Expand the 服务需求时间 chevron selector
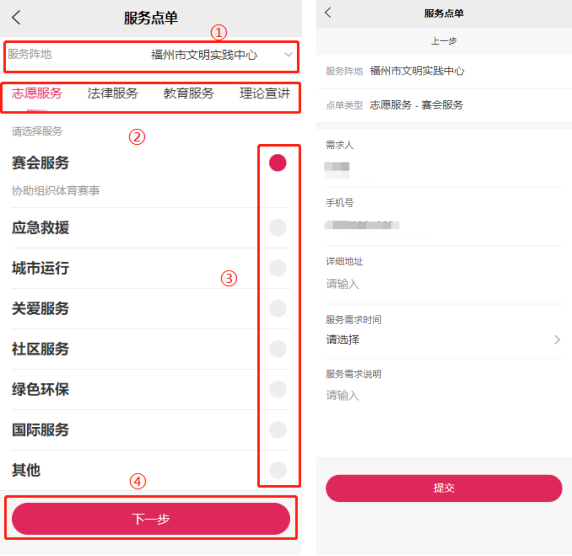572x556 pixels. click(557, 340)
